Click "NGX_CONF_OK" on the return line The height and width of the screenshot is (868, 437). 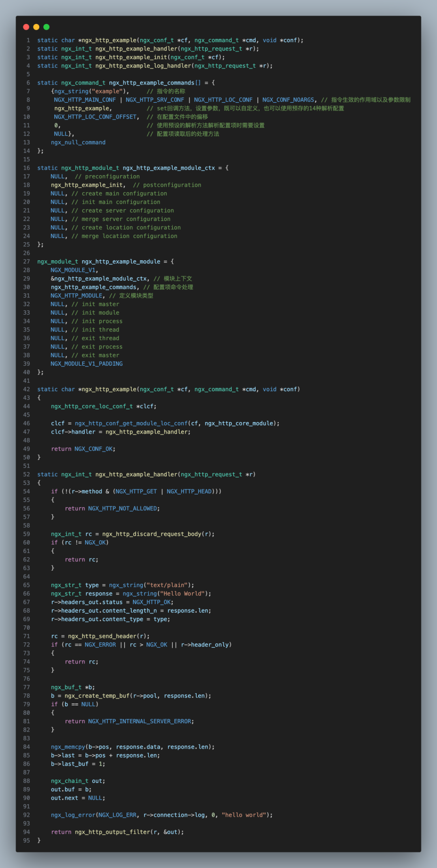[x=94, y=449]
